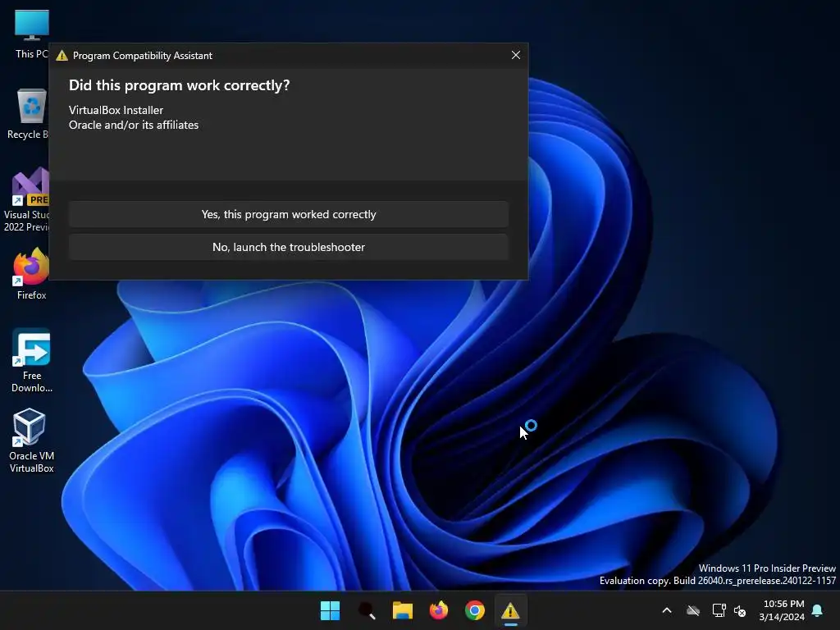Click 'Did this program work correctly?' heading
This screenshot has height=630, width=840.
tap(179, 85)
